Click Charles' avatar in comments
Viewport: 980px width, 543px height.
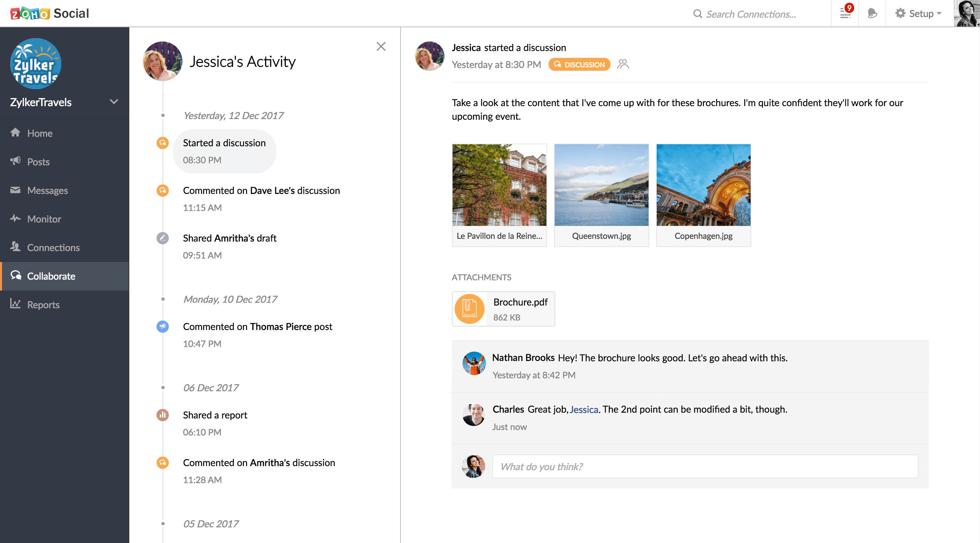pyautogui.click(x=474, y=415)
